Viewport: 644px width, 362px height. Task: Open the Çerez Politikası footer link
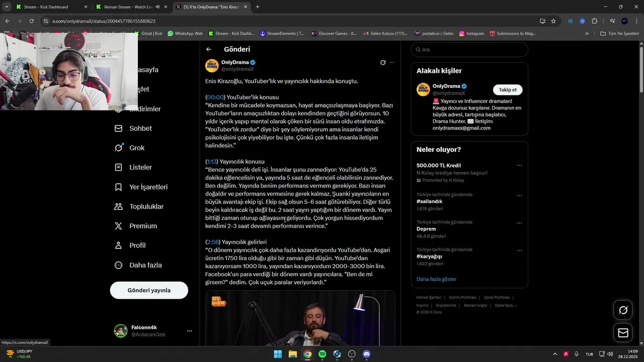(x=497, y=298)
